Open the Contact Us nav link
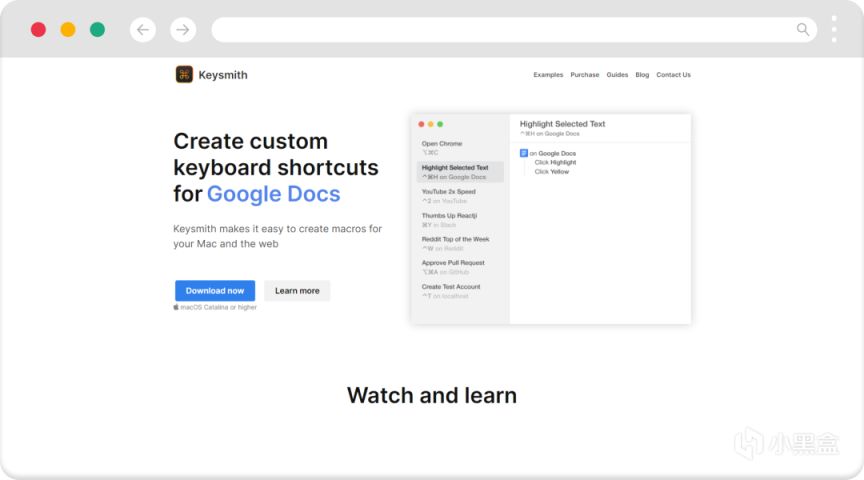Screen dimensions: 864x480 (x=673, y=75)
